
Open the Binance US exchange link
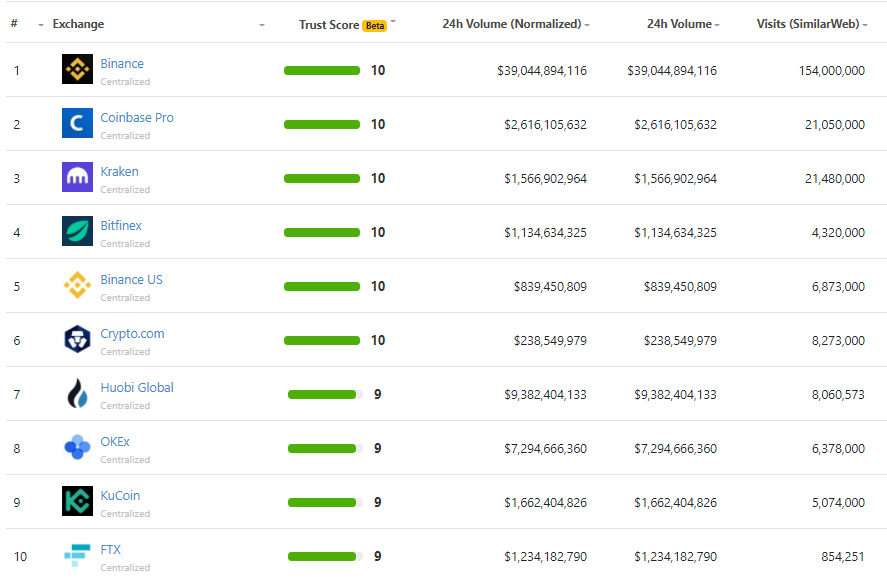tap(131, 279)
